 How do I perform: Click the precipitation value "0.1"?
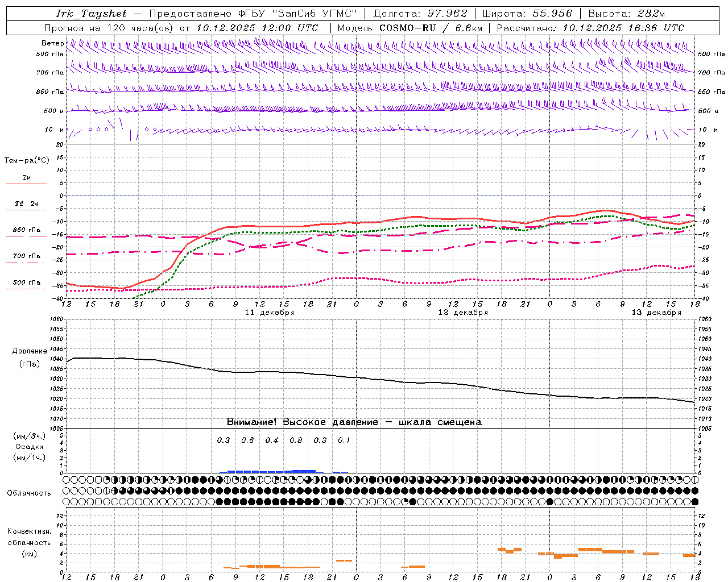click(344, 440)
